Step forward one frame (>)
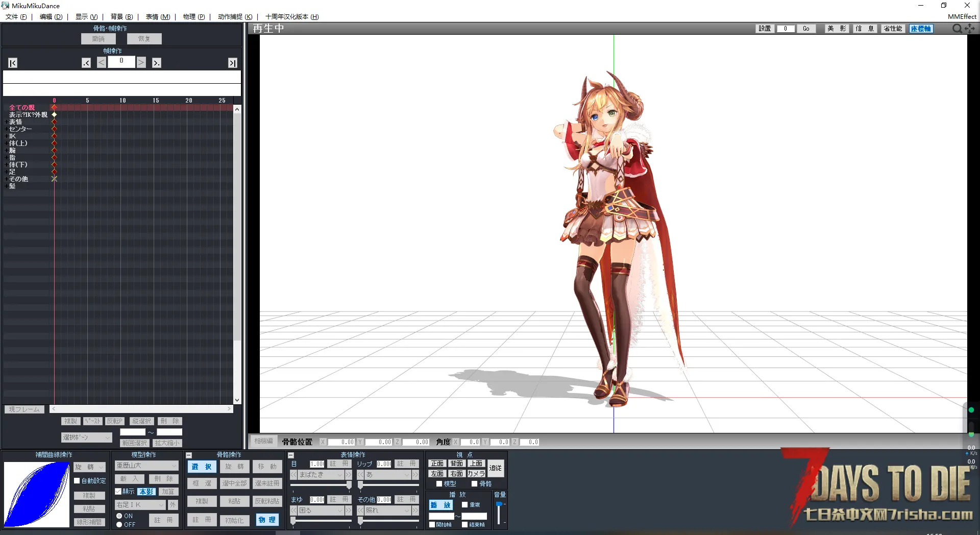980x535 pixels. pos(141,63)
